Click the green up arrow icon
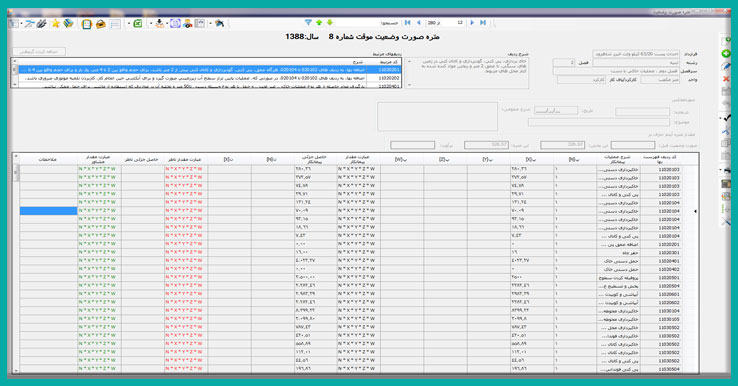738x386 pixels. tap(319, 23)
